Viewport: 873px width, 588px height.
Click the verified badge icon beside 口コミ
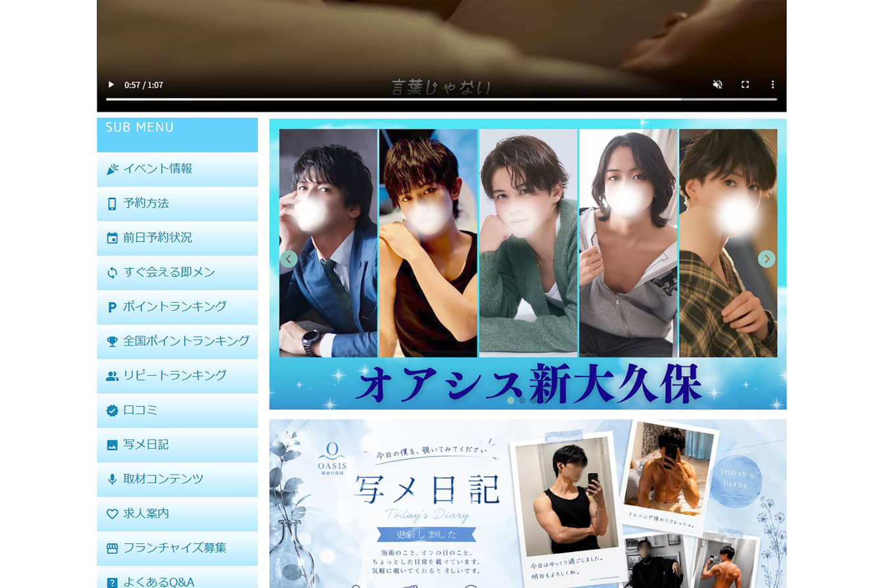click(x=112, y=411)
